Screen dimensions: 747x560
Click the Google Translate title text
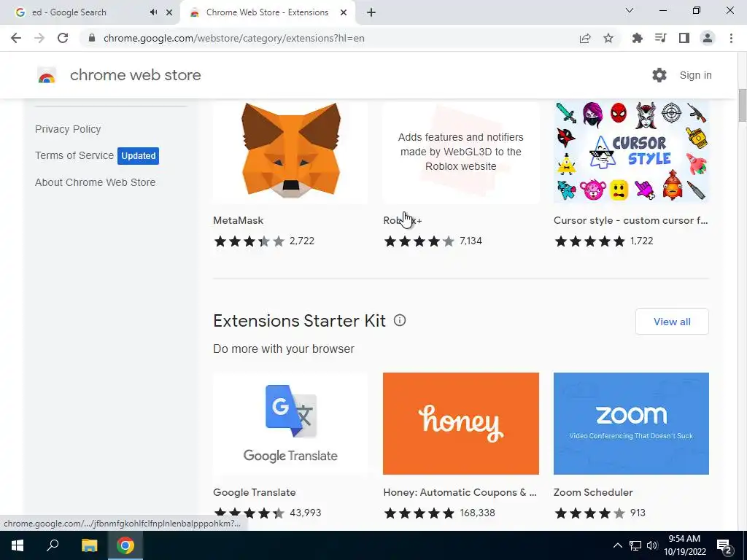point(255,492)
